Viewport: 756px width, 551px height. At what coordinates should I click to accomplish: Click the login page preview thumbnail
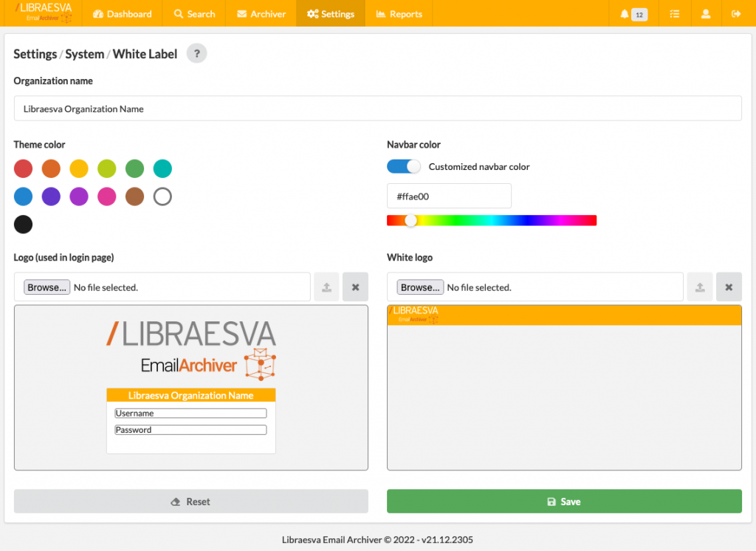191,388
